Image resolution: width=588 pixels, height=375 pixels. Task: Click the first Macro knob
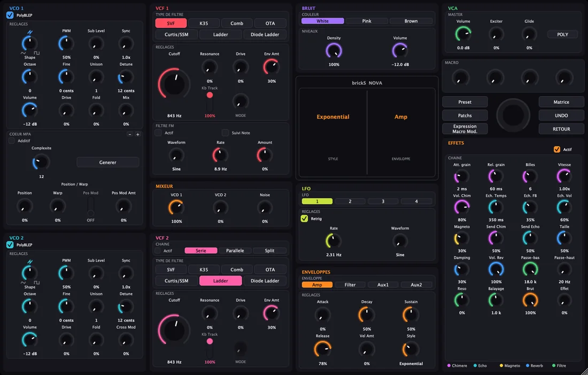click(x=460, y=78)
